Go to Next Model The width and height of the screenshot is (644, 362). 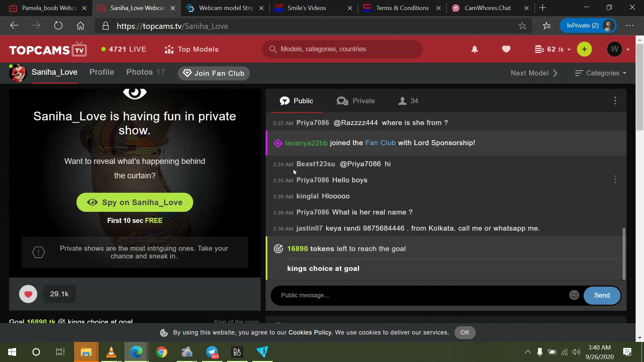tap(534, 73)
